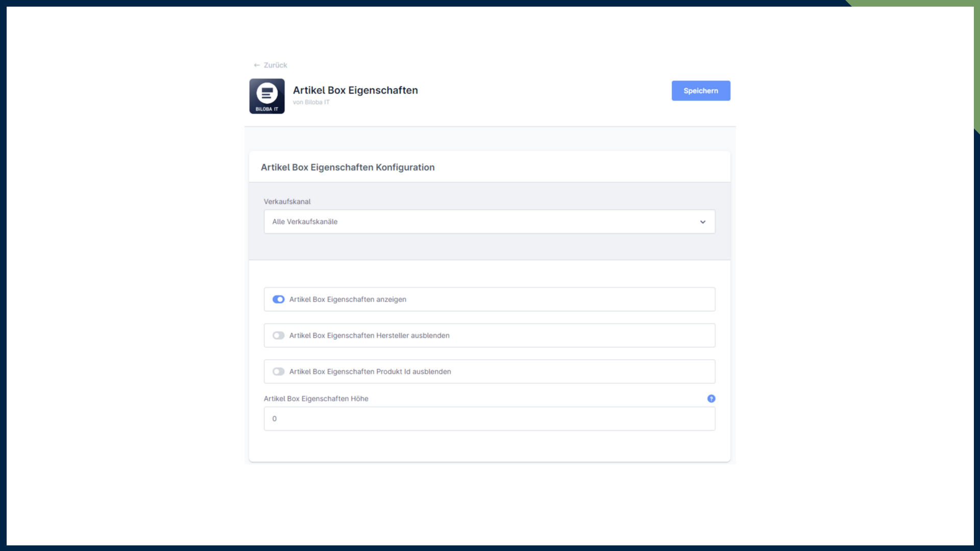980x551 pixels.
Task: Enable the Hersteller ausblenden switch
Action: click(278, 336)
